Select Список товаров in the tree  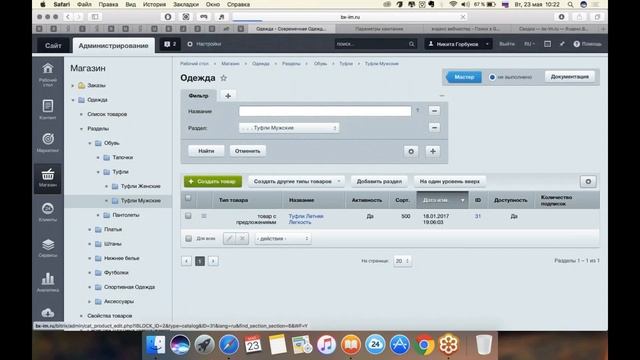pyautogui.click(x=107, y=114)
